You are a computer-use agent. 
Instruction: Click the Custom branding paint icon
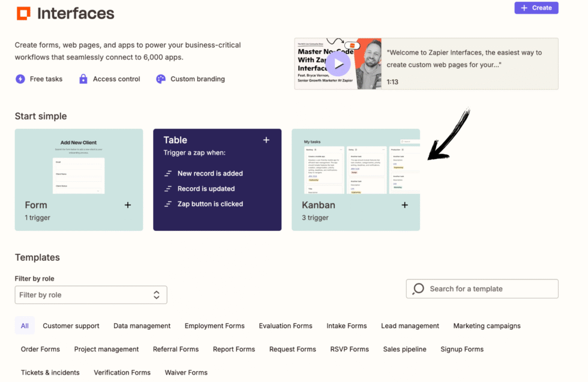tap(160, 79)
